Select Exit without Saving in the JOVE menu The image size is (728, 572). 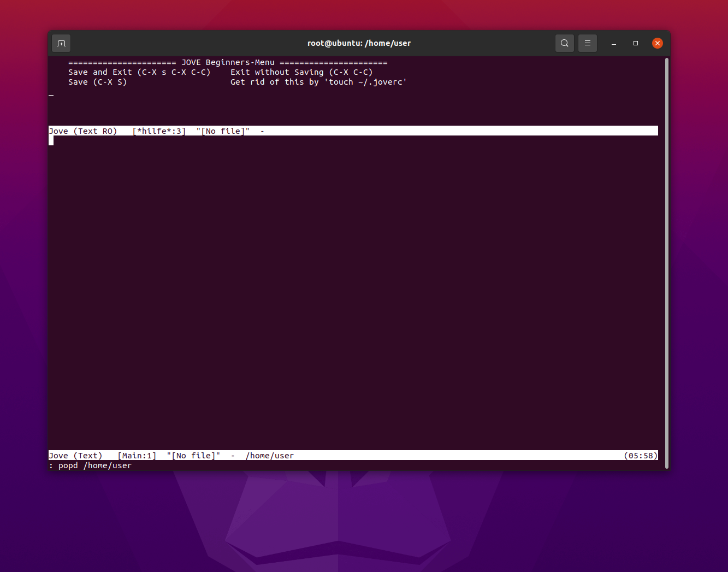[x=301, y=72]
